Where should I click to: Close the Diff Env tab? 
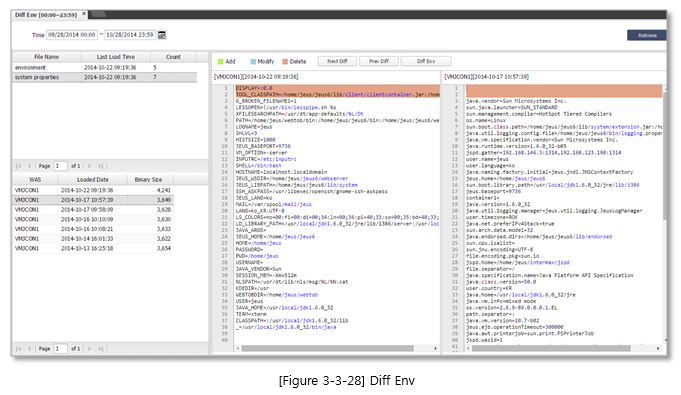click(x=84, y=14)
